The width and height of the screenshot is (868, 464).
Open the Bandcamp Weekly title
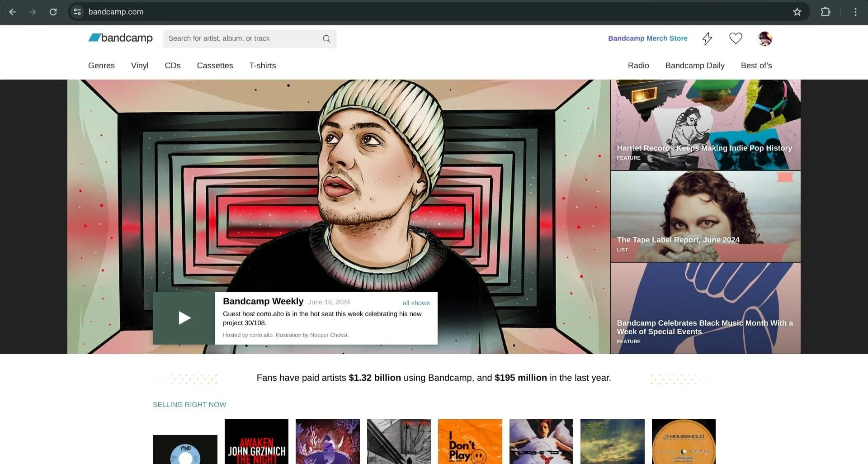263,301
